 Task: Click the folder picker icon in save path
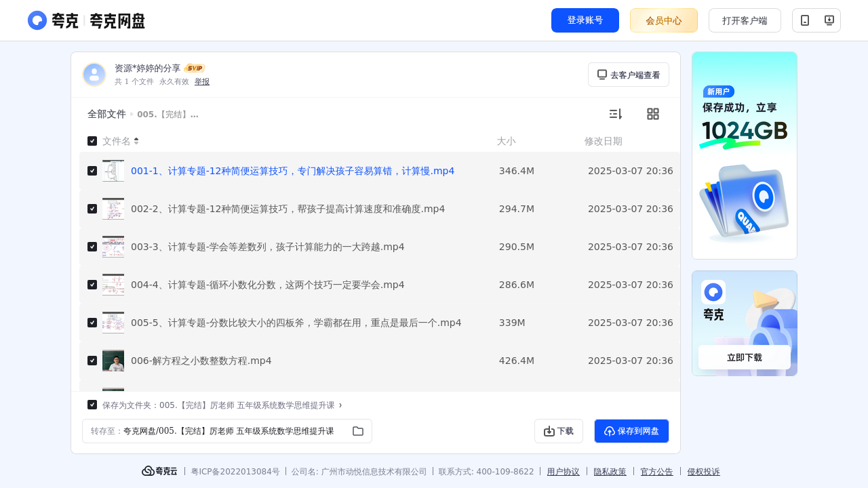(x=358, y=431)
